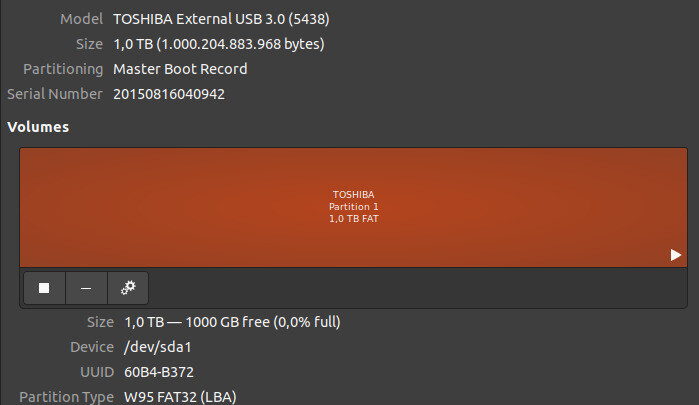Click the Model label

81,19
